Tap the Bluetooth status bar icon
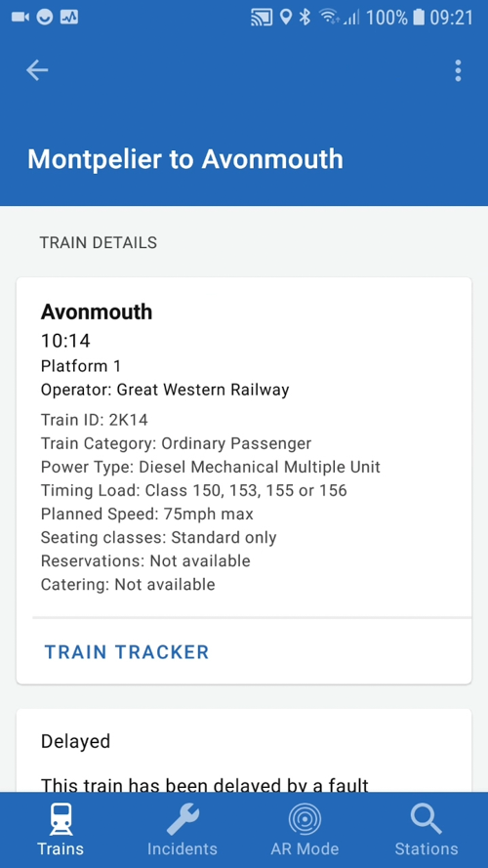Image resolution: width=488 pixels, height=868 pixels. (x=305, y=18)
